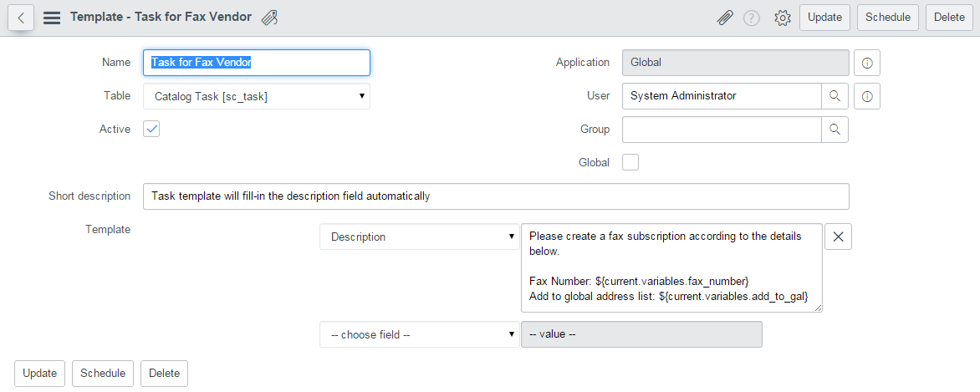Click paperclip icon next to the title
This screenshot has height=392, width=980.
pyautogui.click(x=269, y=18)
